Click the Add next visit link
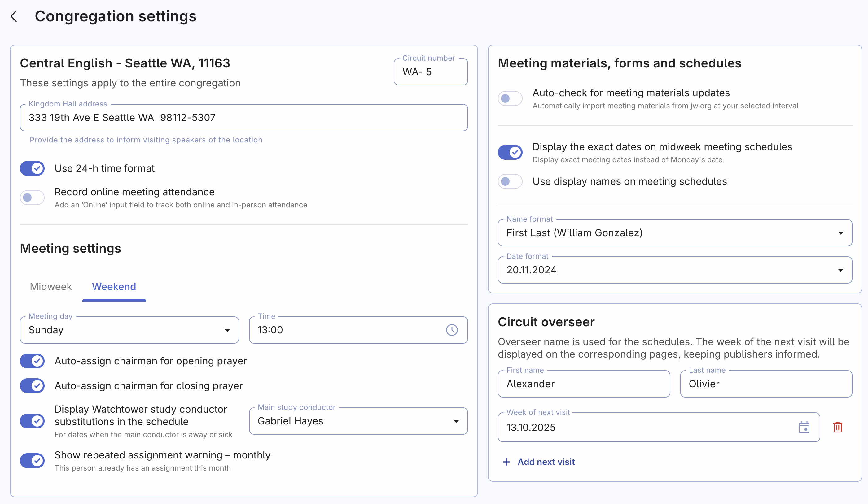Image resolution: width=868 pixels, height=504 pixels. pyautogui.click(x=546, y=462)
